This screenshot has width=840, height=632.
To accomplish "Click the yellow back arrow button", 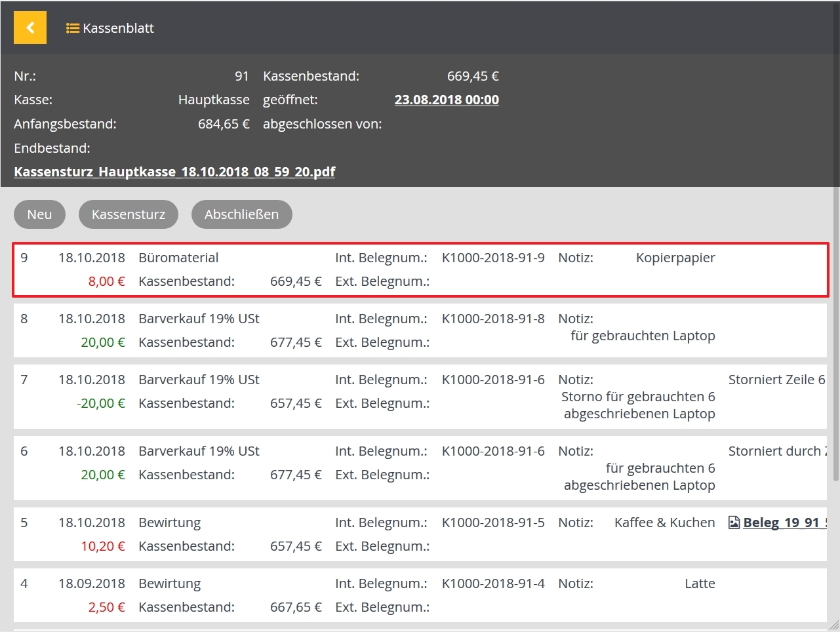I will [x=30, y=28].
